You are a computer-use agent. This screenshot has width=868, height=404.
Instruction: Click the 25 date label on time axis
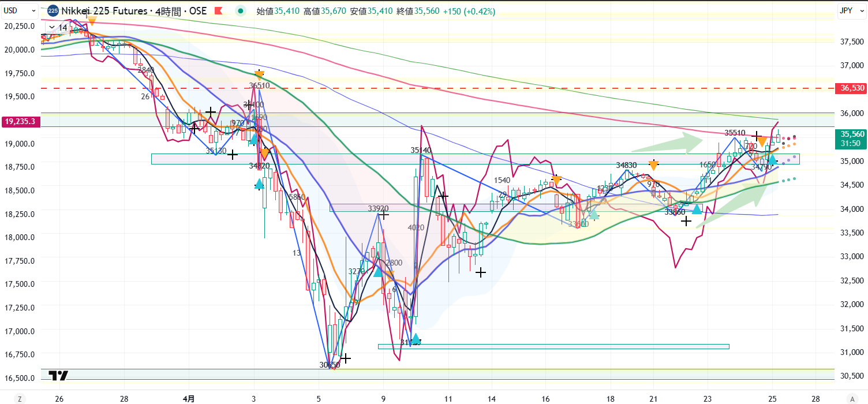coord(773,398)
